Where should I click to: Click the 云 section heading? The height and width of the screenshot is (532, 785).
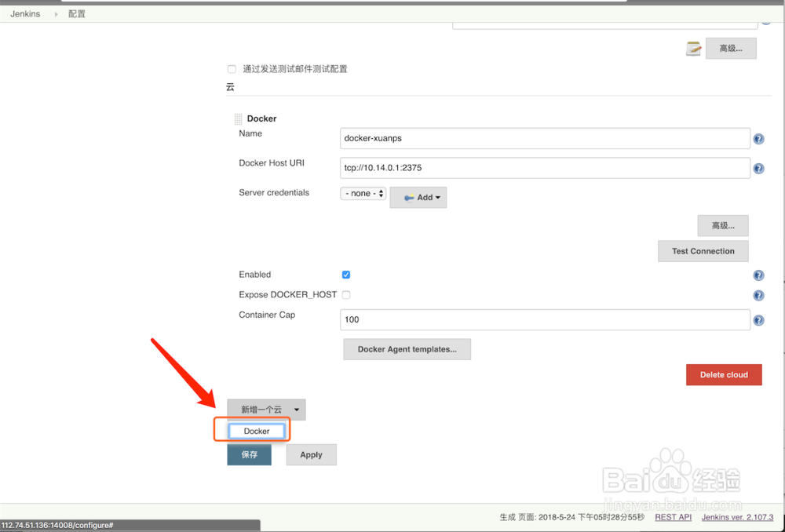tap(230, 87)
